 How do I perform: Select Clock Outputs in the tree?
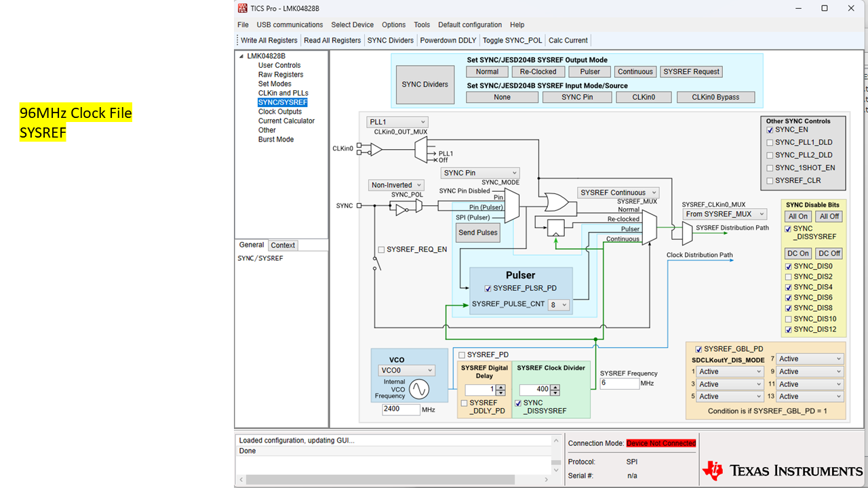point(280,112)
